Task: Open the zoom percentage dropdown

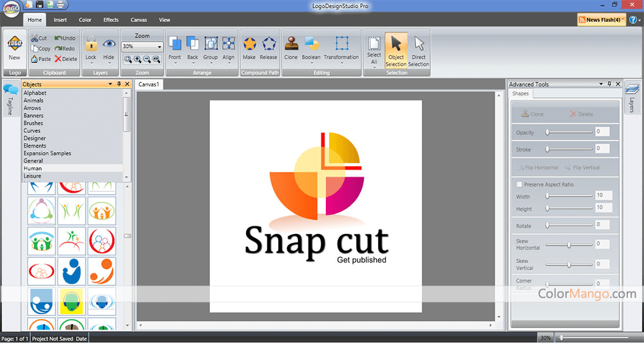Action: pyautogui.click(x=159, y=46)
